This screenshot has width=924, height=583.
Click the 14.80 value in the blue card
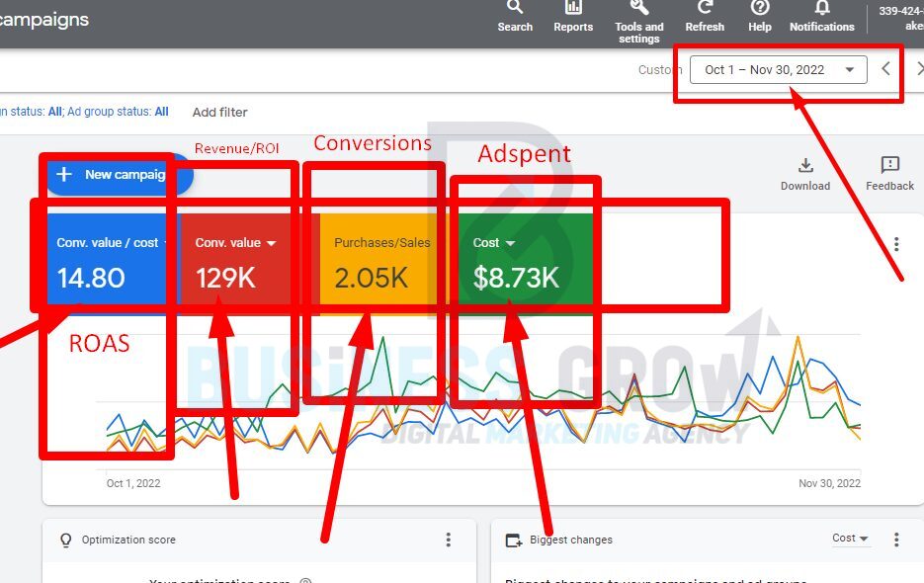coord(91,278)
